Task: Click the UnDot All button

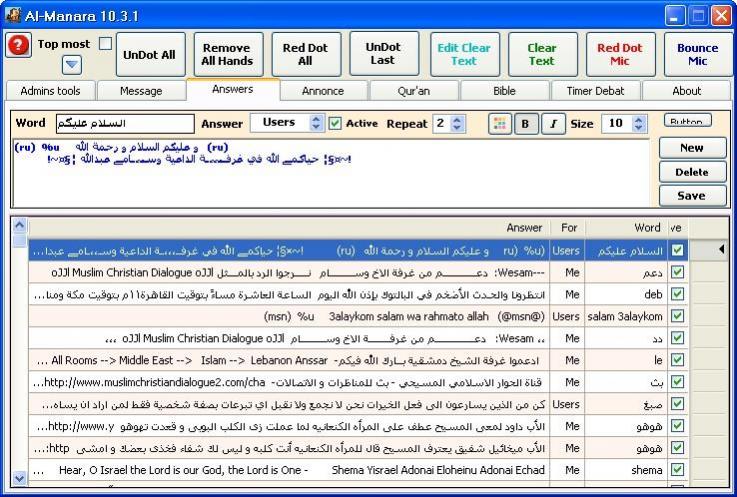Action: click(x=149, y=54)
